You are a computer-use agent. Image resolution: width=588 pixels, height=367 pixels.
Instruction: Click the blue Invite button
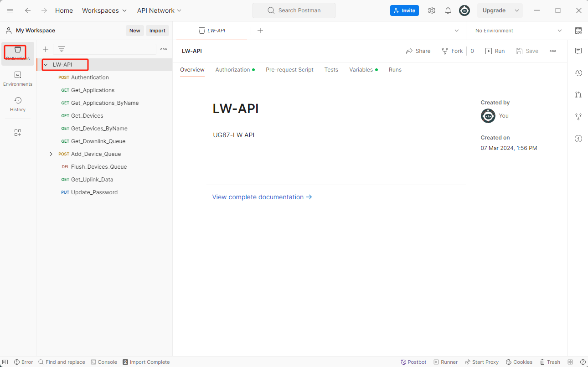[404, 10]
